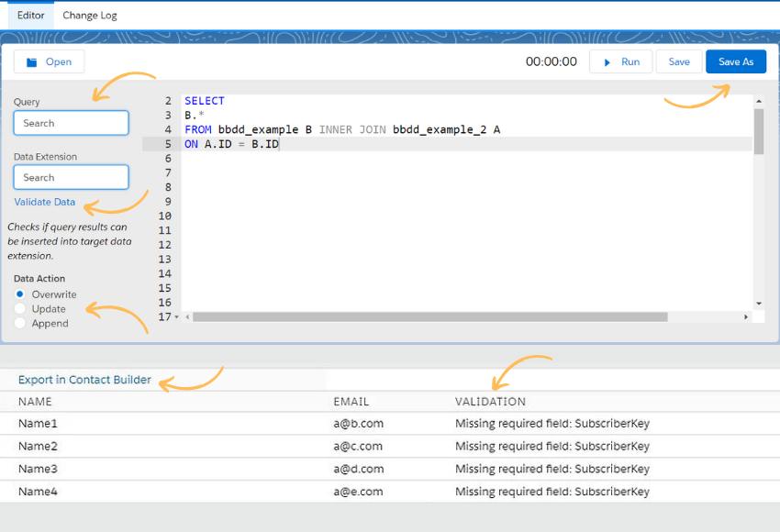Screen dimensions: 780x532
Task: Run the SQL query
Action: [x=620, y=61]
